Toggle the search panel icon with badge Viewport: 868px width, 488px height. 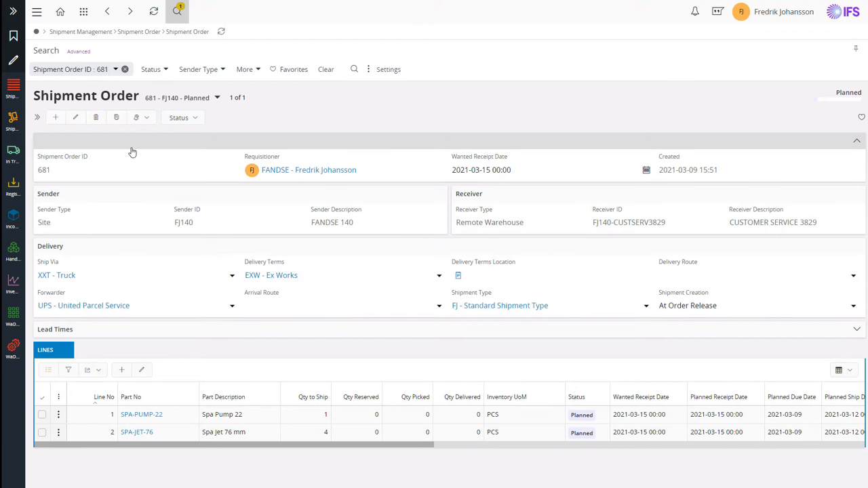(177, 11)
